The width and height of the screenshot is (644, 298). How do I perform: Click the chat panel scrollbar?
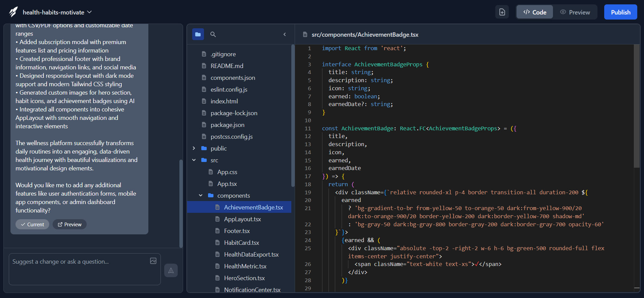[181, 203]
